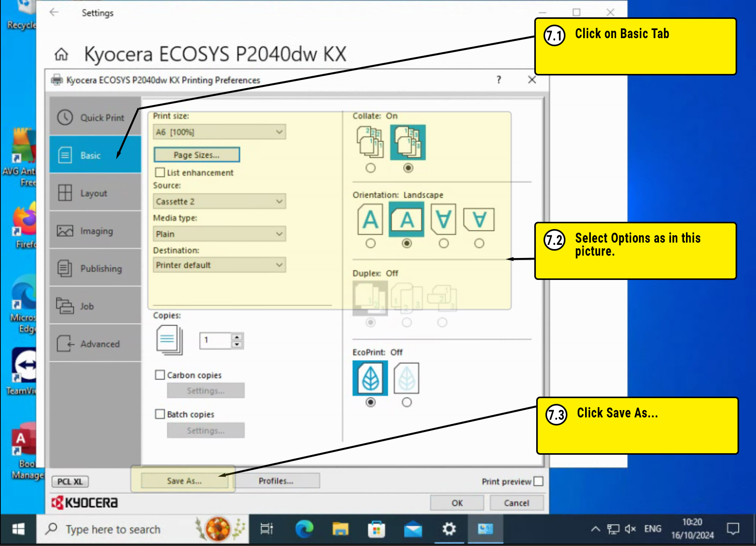
Task: Confirm with the OK button
Action: tap(457, 502)
